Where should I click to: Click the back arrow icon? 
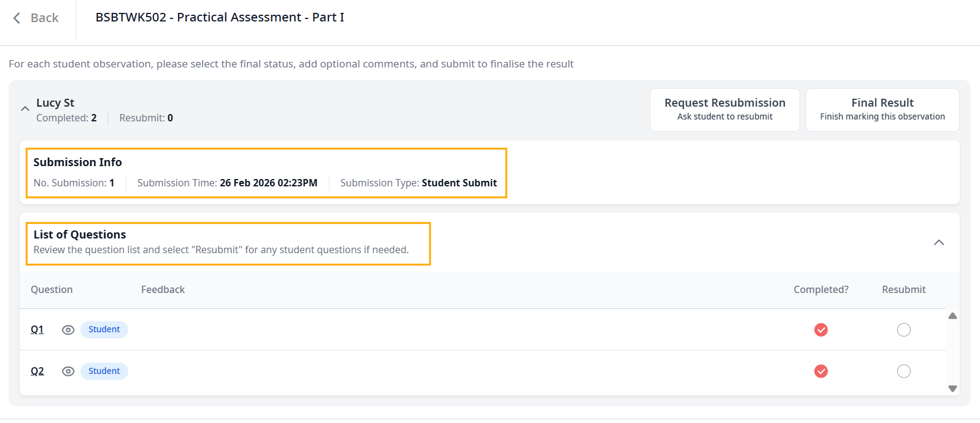click(x=17, y=18)
